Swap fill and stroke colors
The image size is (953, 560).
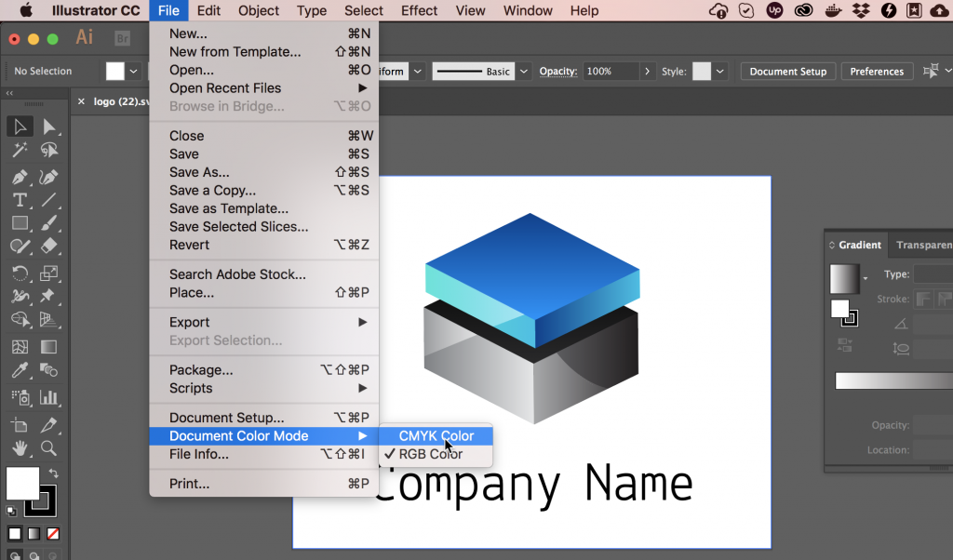[53, 473]
